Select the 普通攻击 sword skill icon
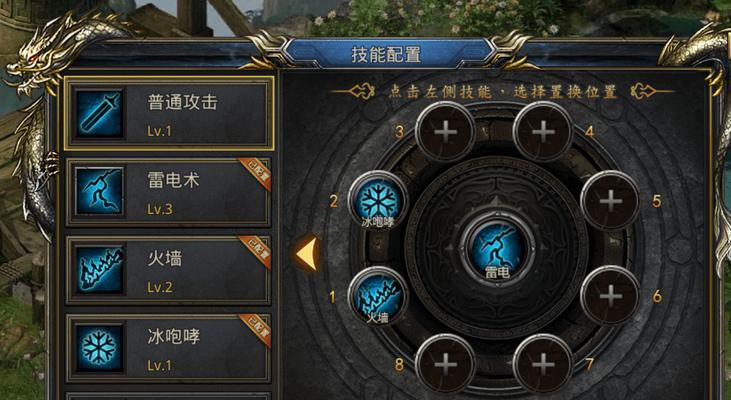The height and width of the screenshot is (400, 731). click(x=99, y=114)
